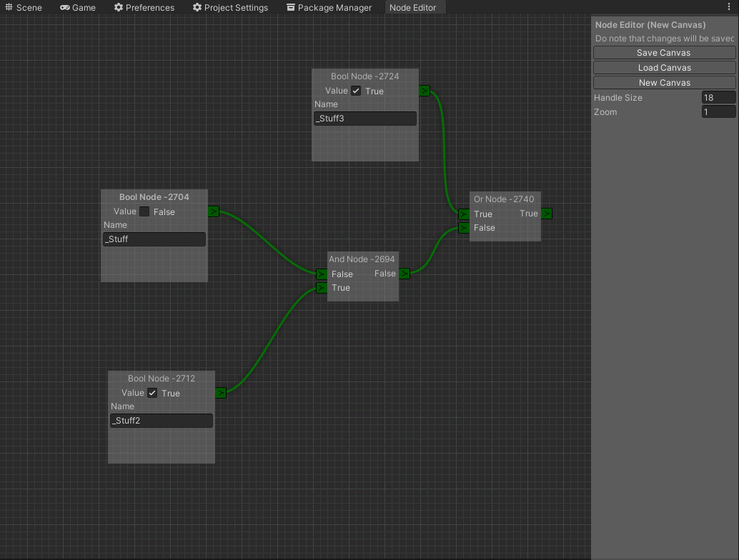
Task: Click the Load Canvas button
Action: [x=664, y=68]
